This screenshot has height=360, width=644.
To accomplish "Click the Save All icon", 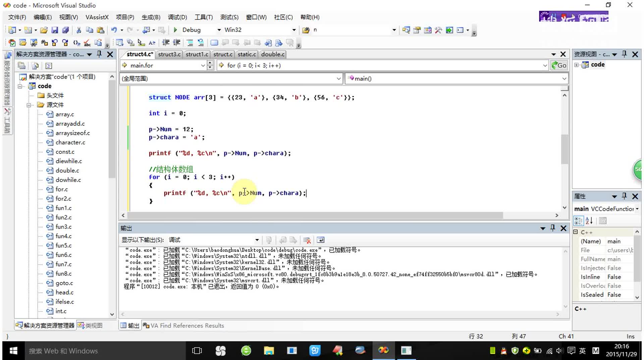I will pos(65,30).
